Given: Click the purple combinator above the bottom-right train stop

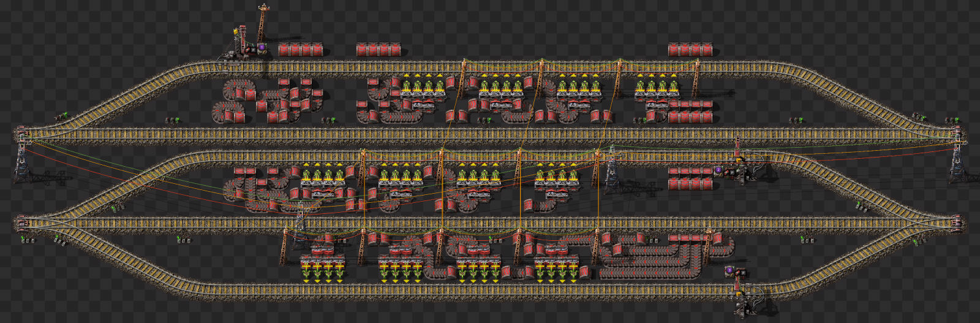Looking at the screenshot, I should (x=729, y=270).
